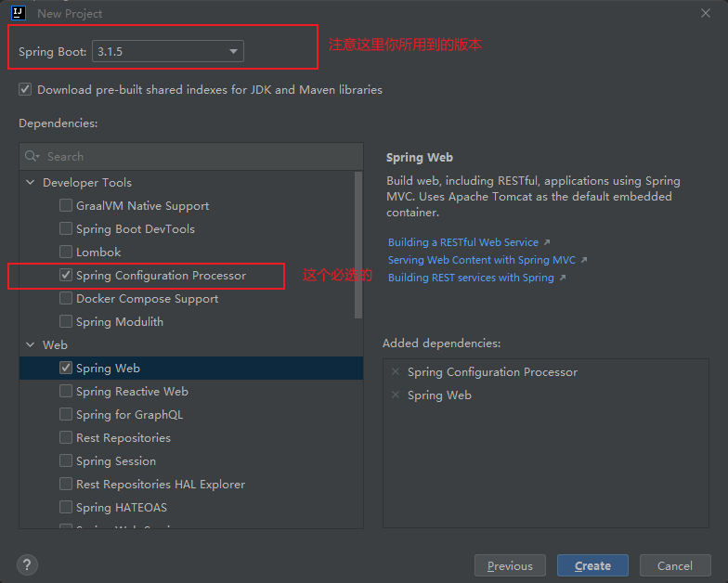This screenshot has height=583, width=728.
Task: Open the help question mark button
Action: pos(28,564)
